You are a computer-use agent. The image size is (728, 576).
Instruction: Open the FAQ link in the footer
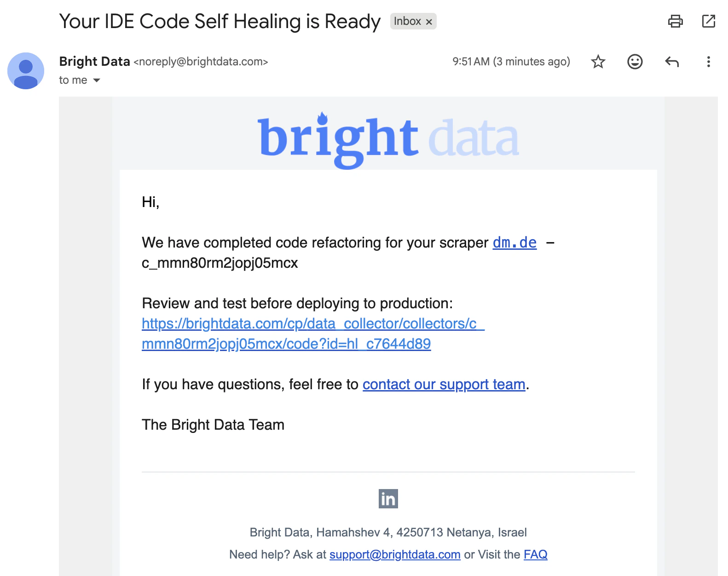coord(535,554)
